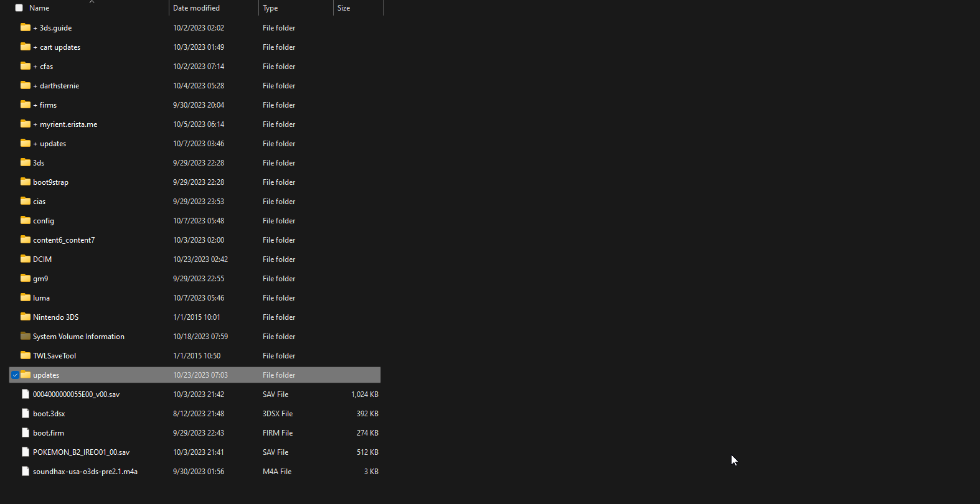Select the '+ cart updates' folder name
Viewport: 980px width, 504px height.
point(57,47)
